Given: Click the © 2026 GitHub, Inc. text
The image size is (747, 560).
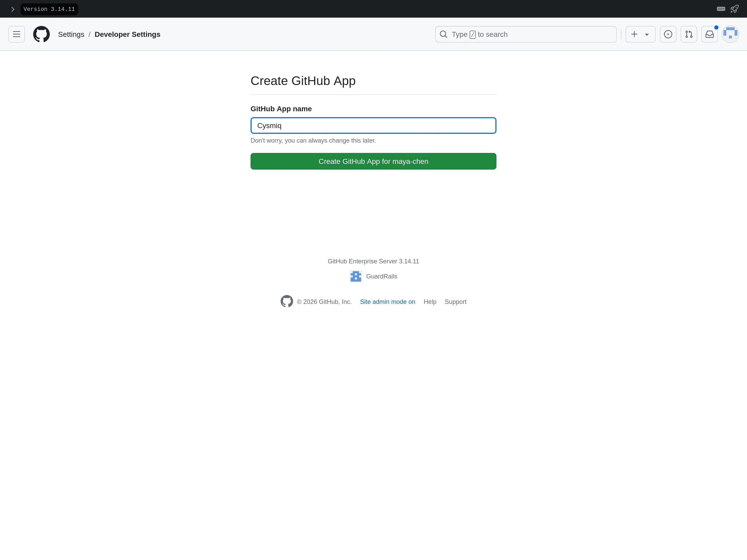Looking at the screenshot, I should point(324,302).
